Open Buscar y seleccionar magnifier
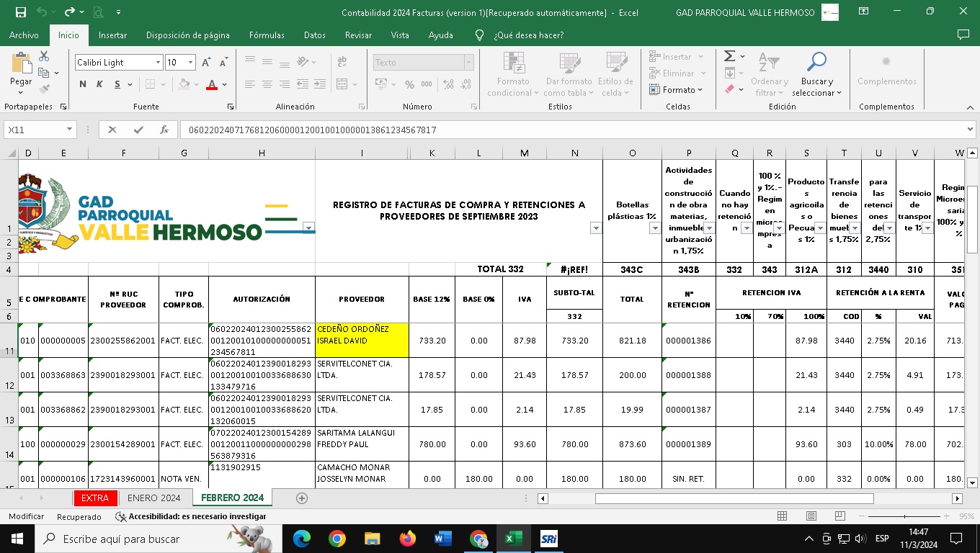 pyautogui.click(x=816, y=63)
